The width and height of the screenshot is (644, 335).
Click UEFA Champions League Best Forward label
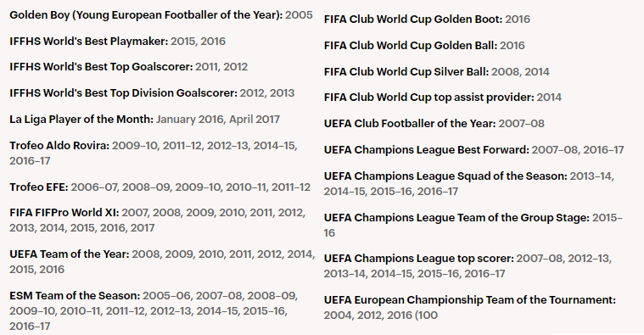tap(426, 150)
